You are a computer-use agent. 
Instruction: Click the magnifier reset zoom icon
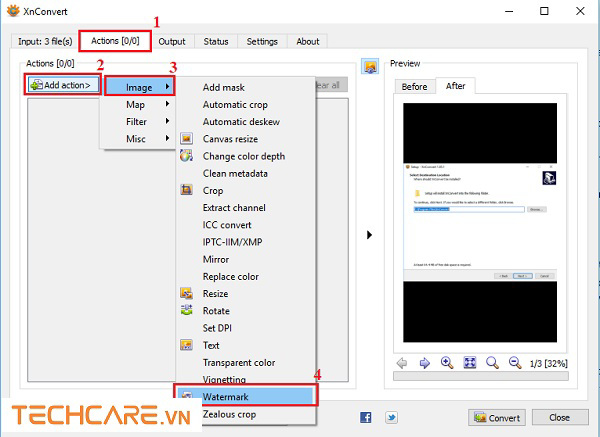point(492,363)
